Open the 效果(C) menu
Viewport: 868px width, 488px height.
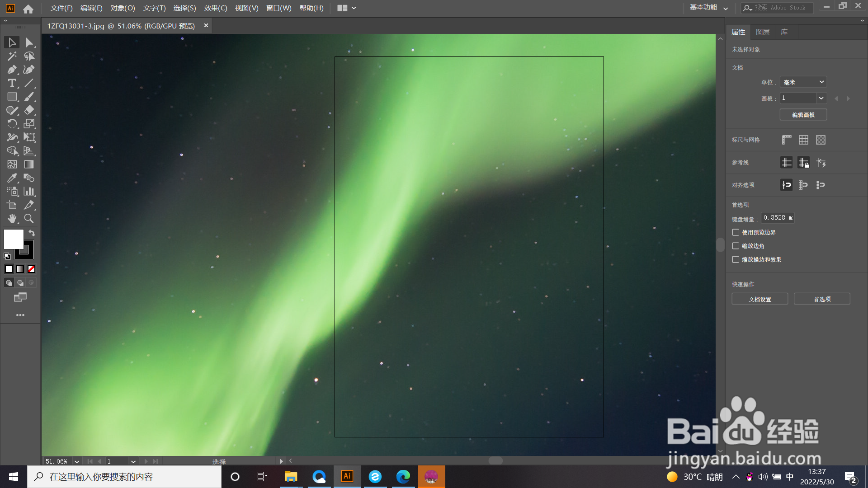(215, 8)
